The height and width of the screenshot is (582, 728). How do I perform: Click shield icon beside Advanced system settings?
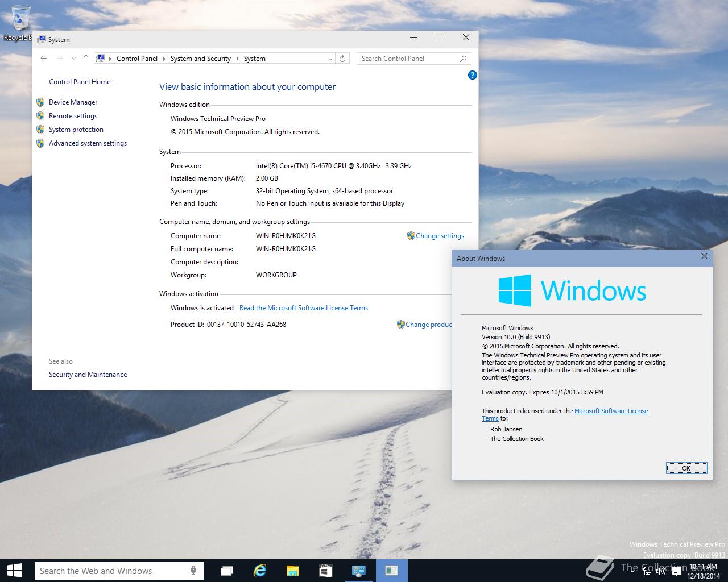tap(40, 143)
